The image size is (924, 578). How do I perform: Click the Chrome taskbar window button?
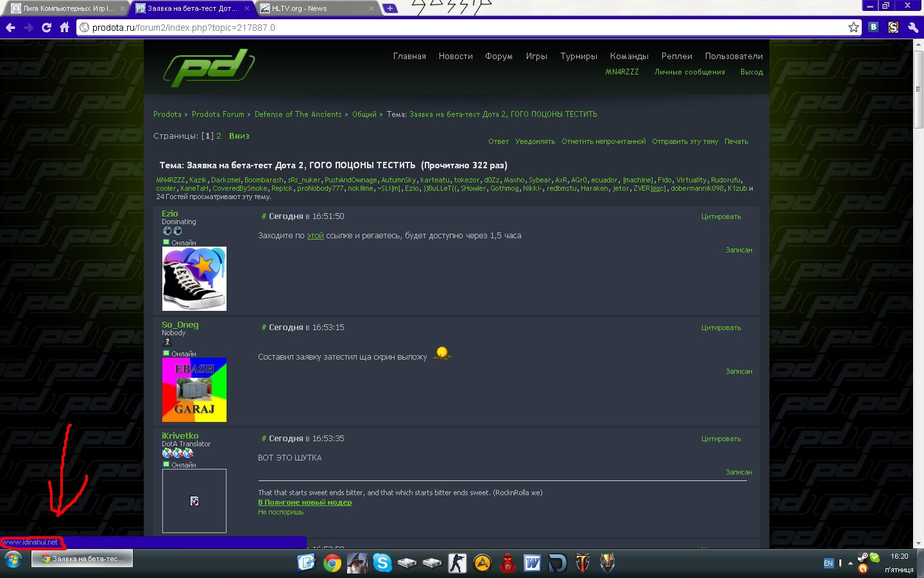click(82, 559)
